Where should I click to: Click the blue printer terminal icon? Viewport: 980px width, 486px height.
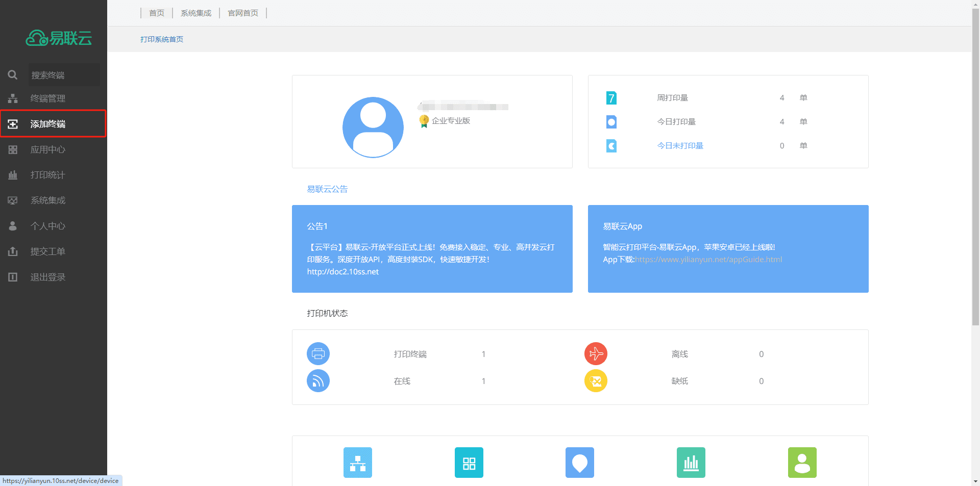(x=318, y=353)
